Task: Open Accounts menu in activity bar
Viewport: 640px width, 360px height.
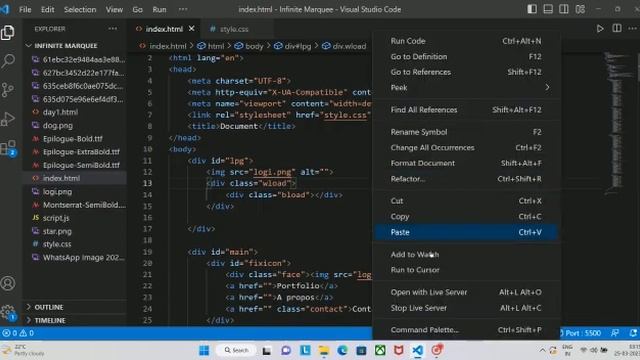Action: tap(8, 283)
